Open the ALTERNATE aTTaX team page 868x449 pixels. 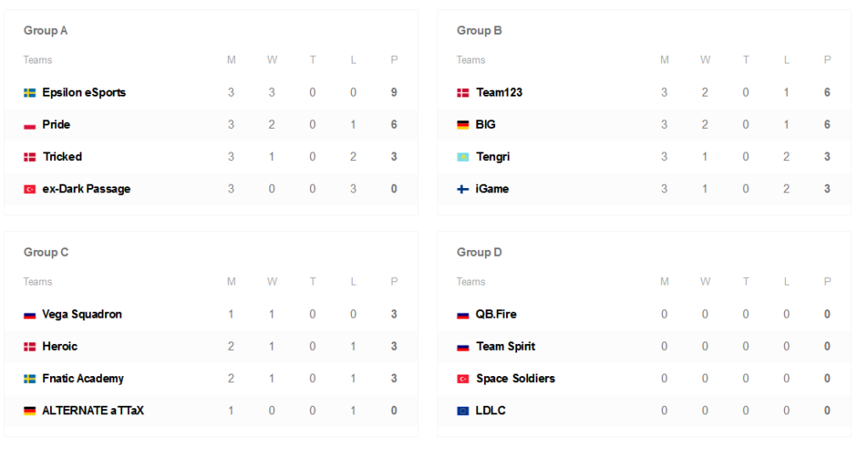pyautogui.click(x=93, y=411)
